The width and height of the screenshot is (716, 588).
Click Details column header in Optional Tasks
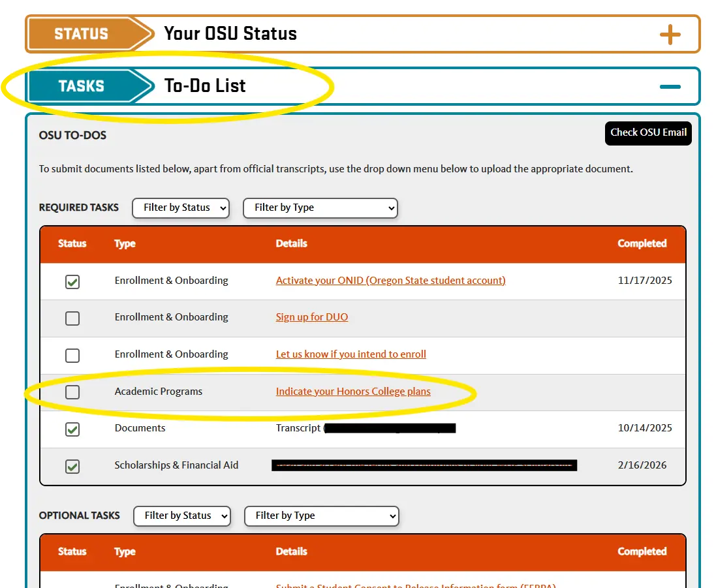click(x=291, y=551)
